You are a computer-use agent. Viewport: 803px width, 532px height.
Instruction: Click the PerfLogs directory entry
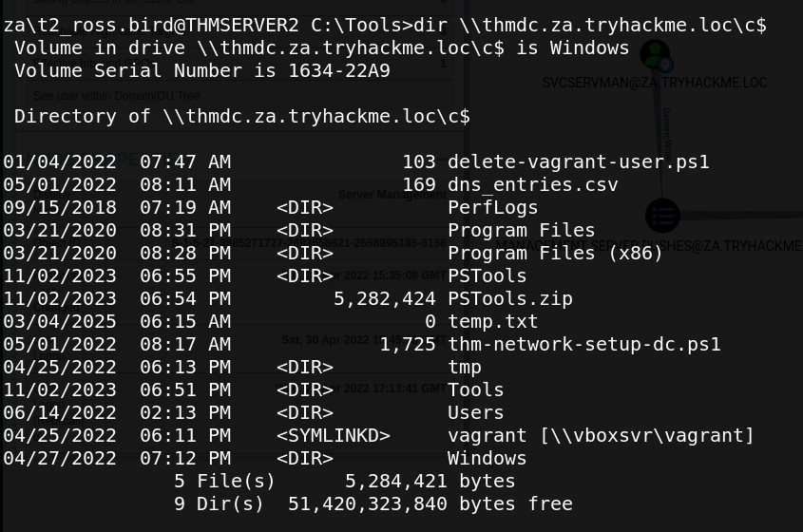tap(492, 207)
